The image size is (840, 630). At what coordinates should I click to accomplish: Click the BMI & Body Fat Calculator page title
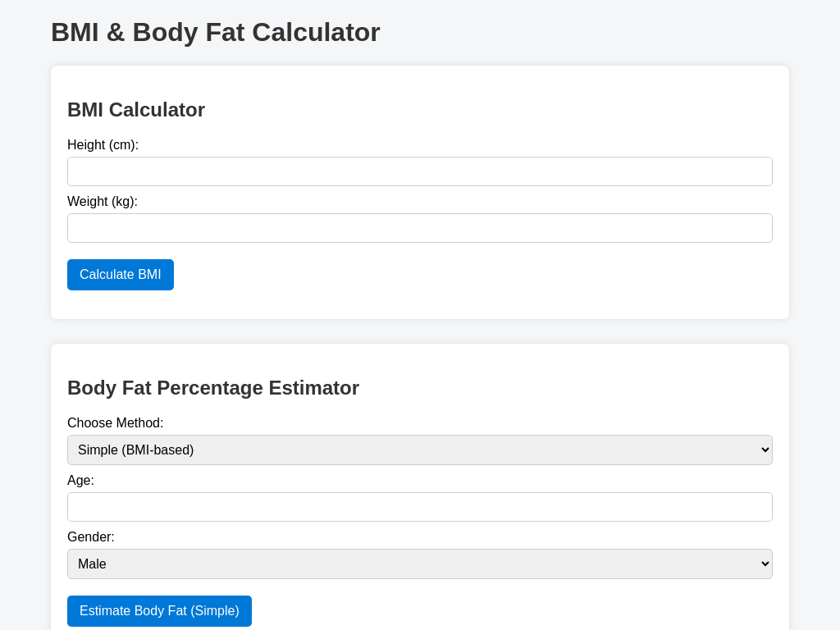(x=216, y=33)
